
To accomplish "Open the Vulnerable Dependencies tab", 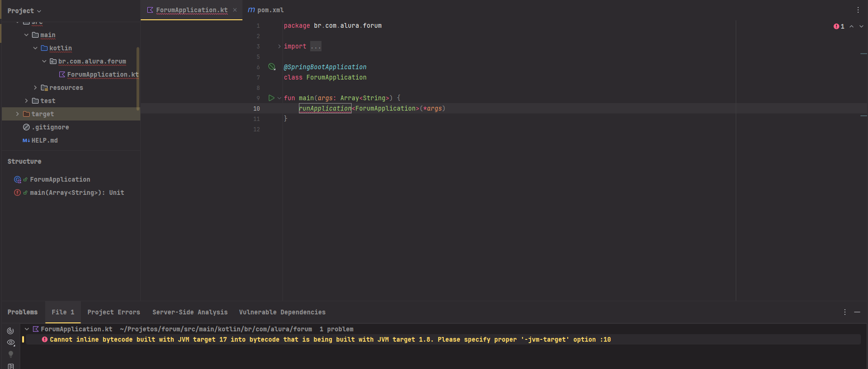I will [282, 312].
